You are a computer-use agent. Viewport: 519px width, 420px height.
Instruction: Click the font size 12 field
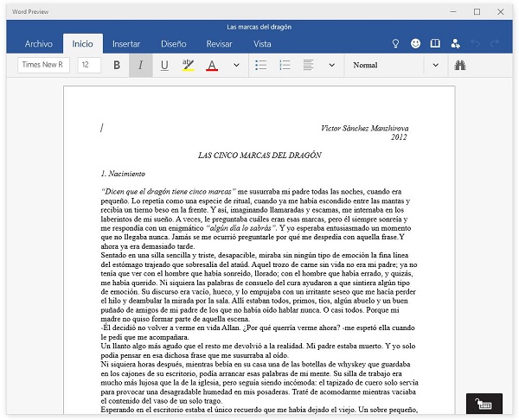(89, 65)
